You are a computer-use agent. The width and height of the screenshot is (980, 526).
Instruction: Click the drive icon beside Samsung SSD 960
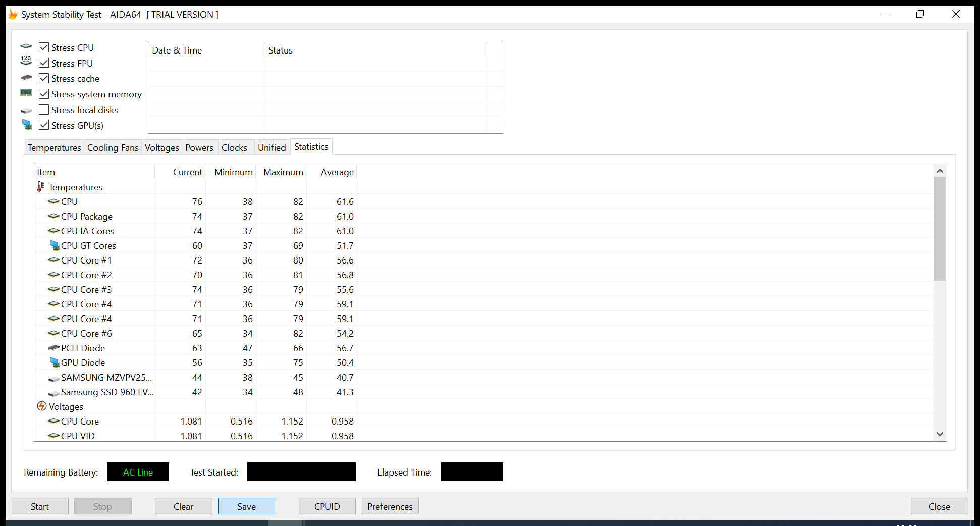tap(53, 393)
